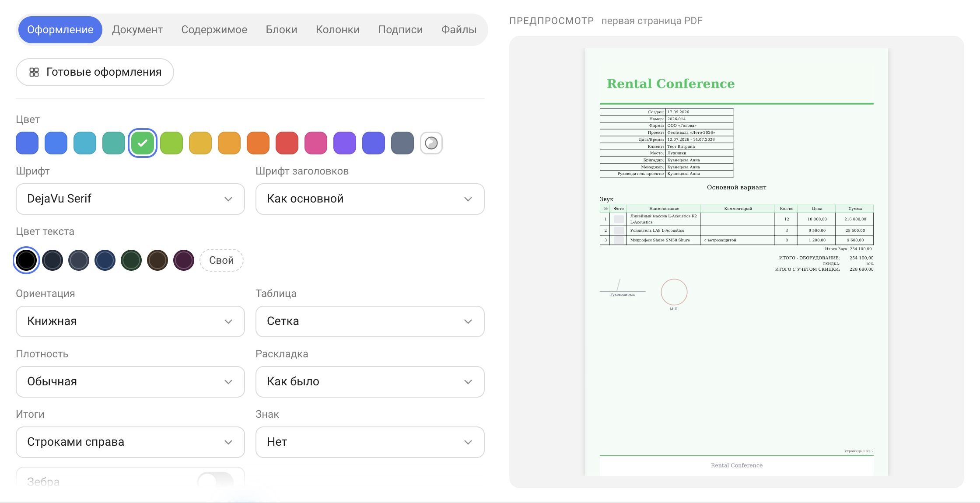Image resolution: width=980 pixels, height=503 pixels.
Task: Open the Подписи tab
Action: (x=400, y=30)
